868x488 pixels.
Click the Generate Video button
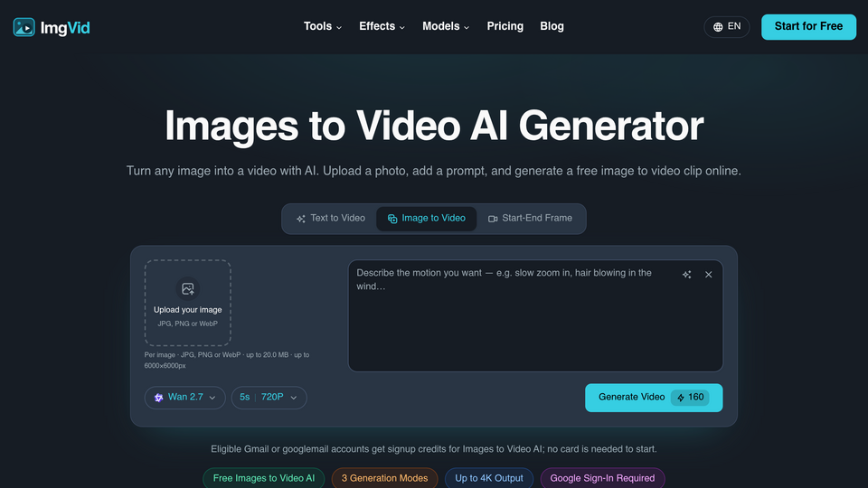coord(654,398)
